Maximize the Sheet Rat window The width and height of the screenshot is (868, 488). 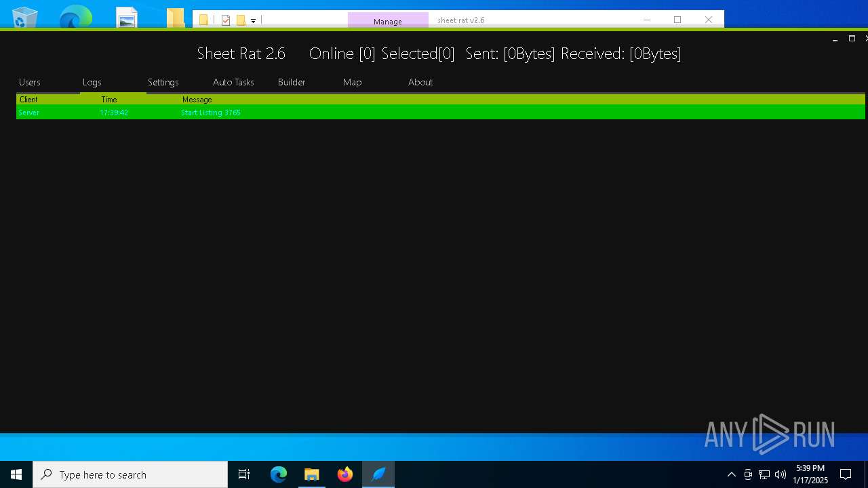852,39
